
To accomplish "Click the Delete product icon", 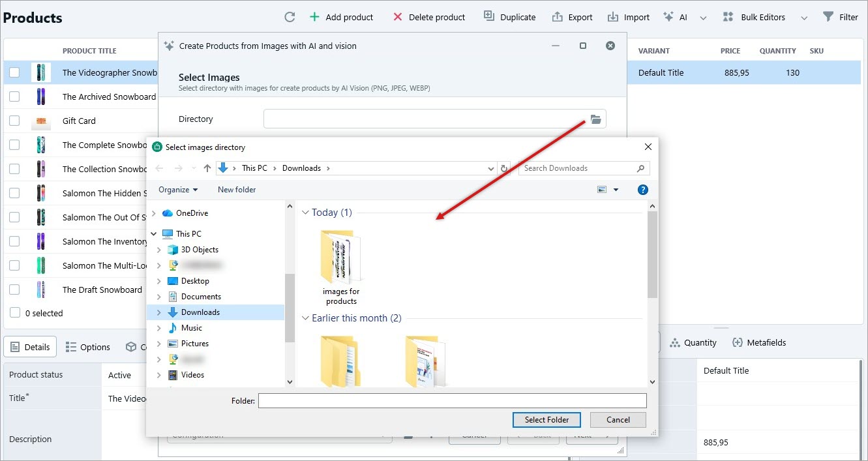I will [398, 16].
